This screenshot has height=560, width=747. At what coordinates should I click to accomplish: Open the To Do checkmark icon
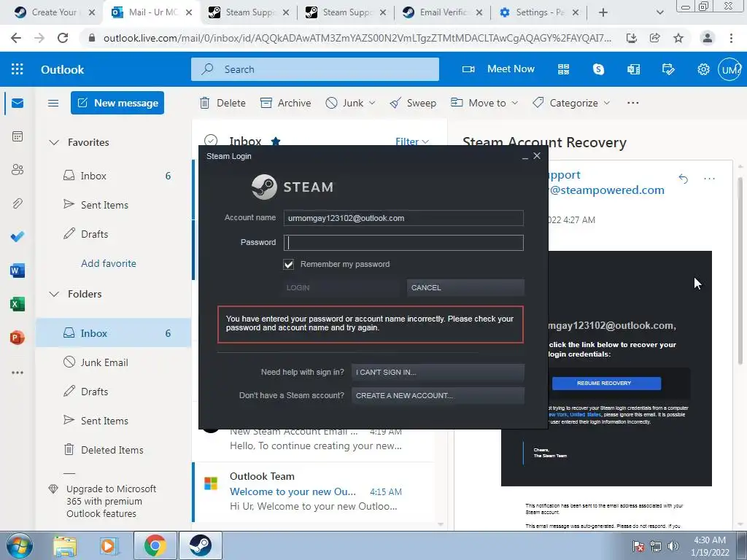pos(18,237)
